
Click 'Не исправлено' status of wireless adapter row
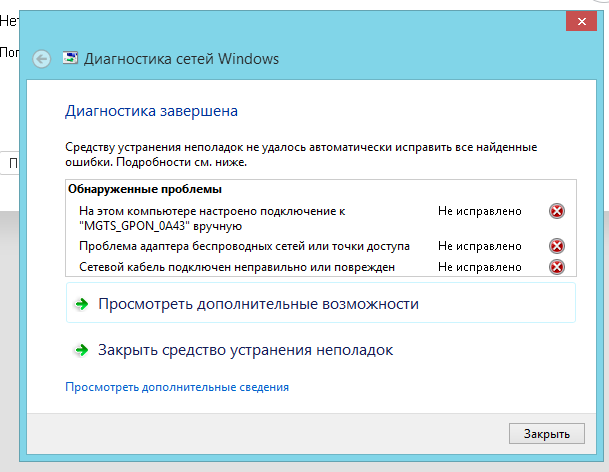point(480,246)
